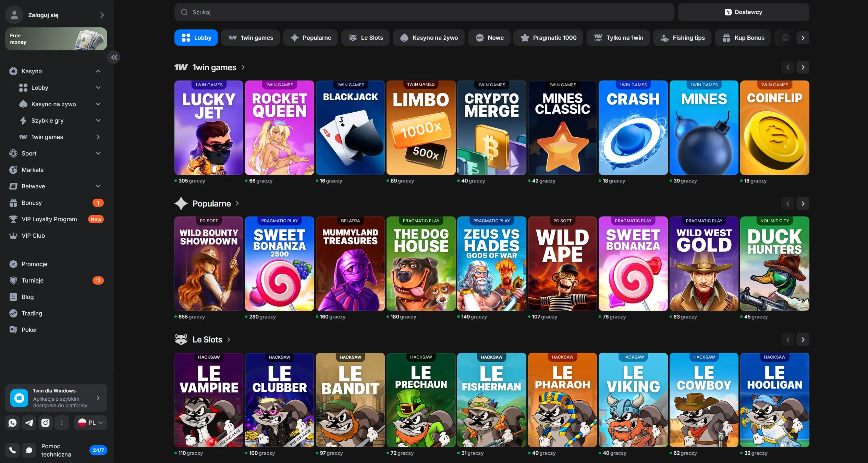Show previous Le Slots games left arrow

click(788, 340)
